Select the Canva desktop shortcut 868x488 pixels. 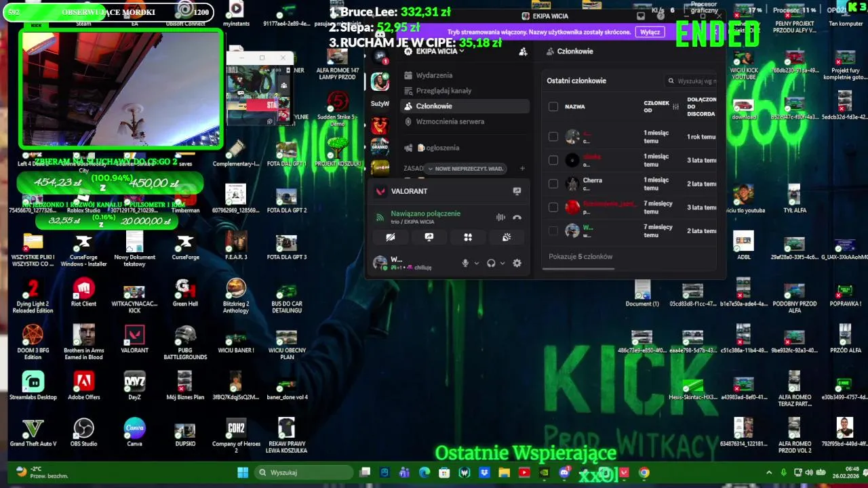pyautogui.click(x=134, y=433)
